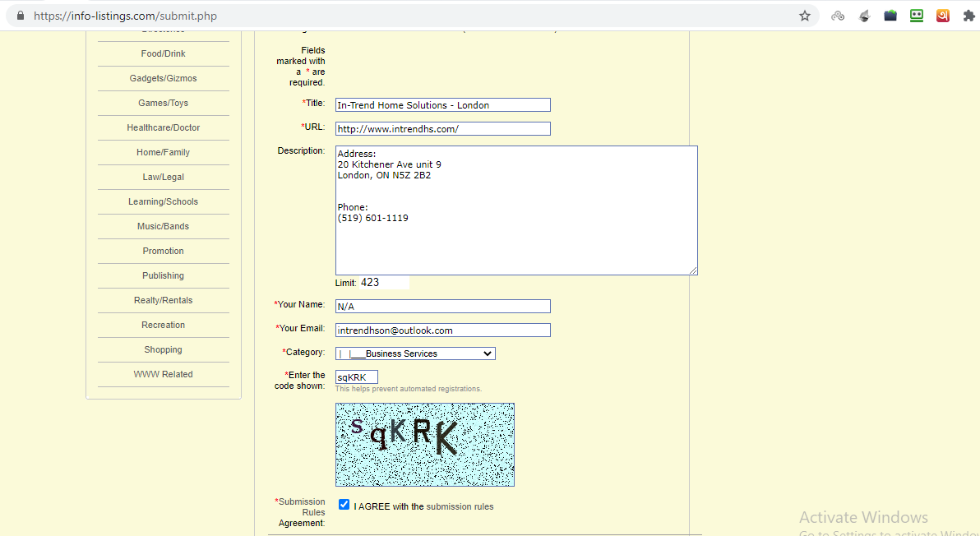980x536 pixels.
Task: Click the orange extension icon in the toolbar
Action: [x=942, y=16]
